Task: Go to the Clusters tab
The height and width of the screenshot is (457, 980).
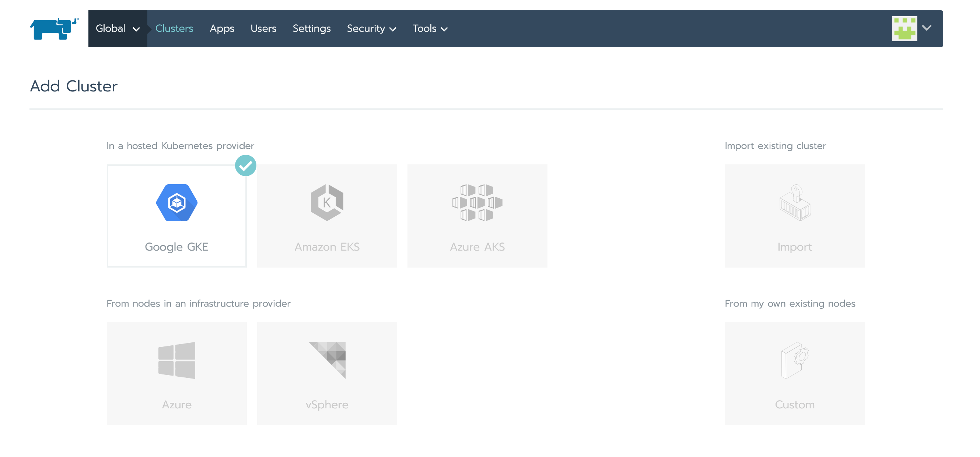Action: coord(174,28)
